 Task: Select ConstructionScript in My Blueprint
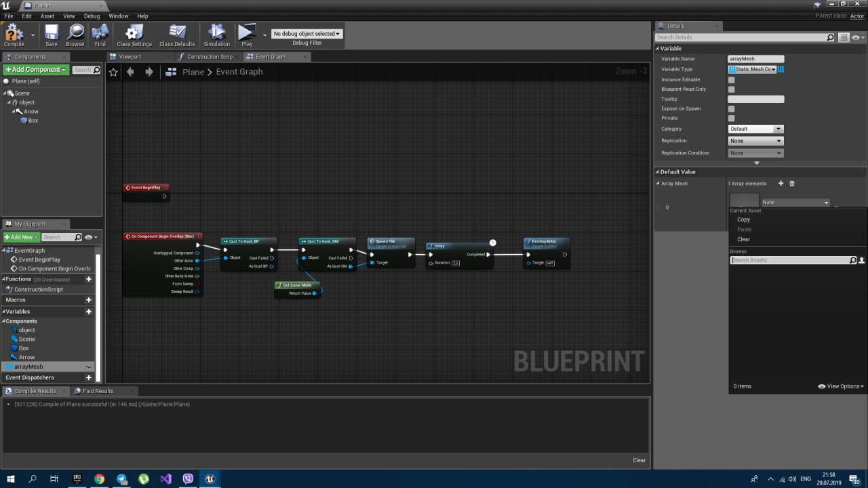click(x=39, y=289)
